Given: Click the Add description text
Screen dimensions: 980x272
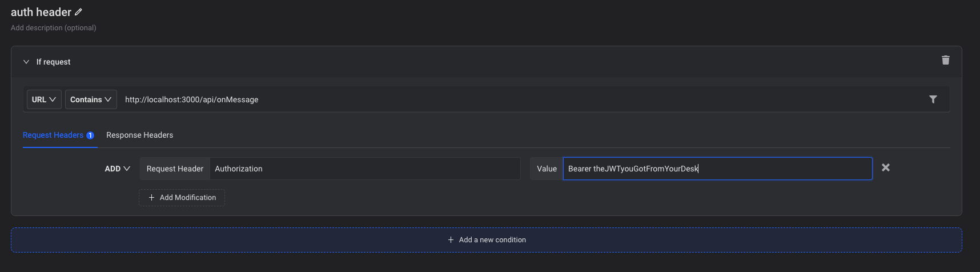Looking at the screenshot, I should (x=53, y=27).
